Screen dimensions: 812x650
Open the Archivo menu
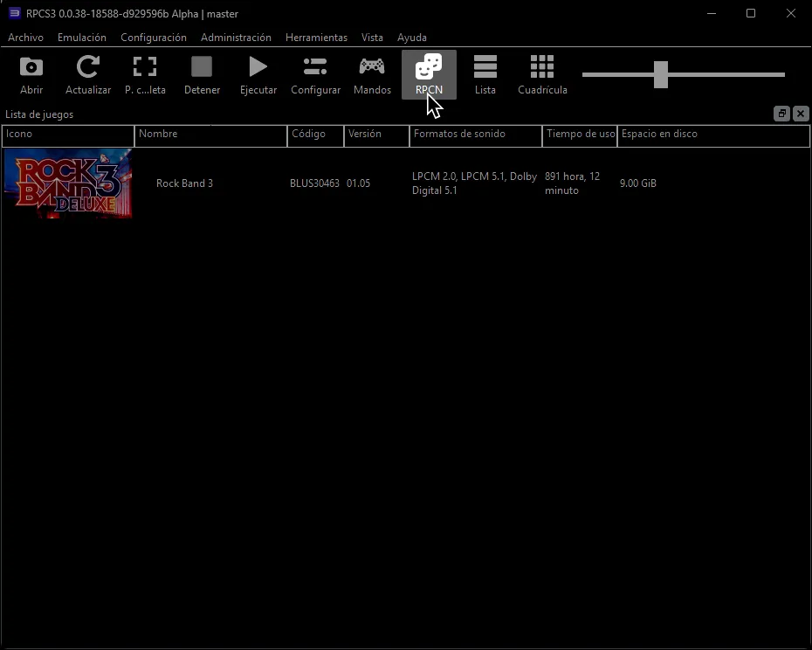pyautogui.click(x=25, y=38)
